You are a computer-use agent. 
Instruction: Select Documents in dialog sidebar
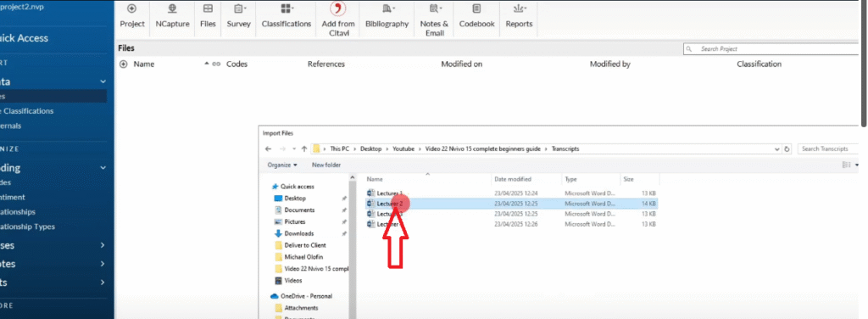click(x=295, y=210)
